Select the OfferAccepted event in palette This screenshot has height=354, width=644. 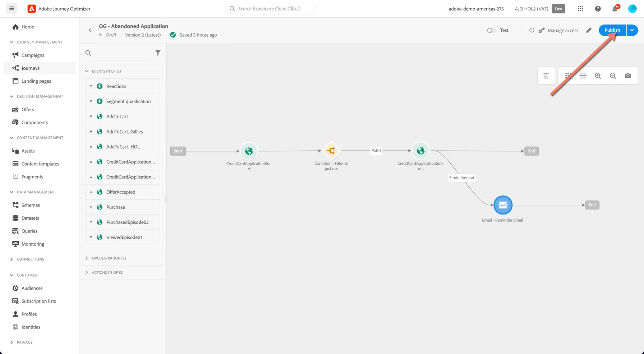click(x=123, y=192)
